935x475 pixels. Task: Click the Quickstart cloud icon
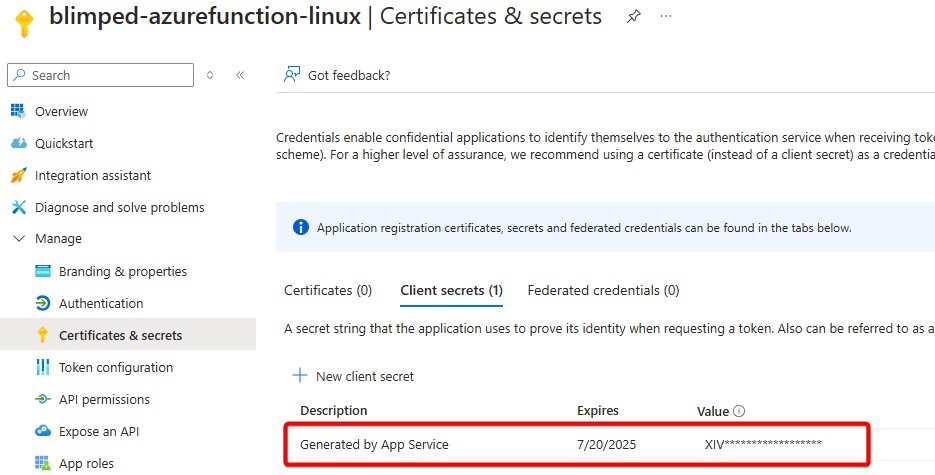pos(18,143)
